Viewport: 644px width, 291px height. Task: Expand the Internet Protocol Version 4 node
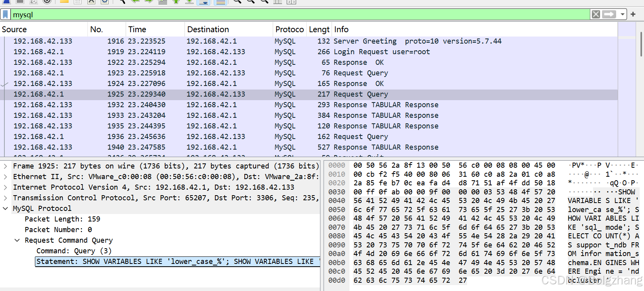(5, 187)
